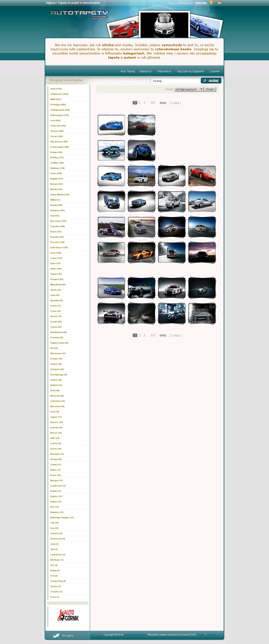This screenshot has width=269, height=644.
Task: Click the top Losuj random link
Action: (x=175, y=103)
